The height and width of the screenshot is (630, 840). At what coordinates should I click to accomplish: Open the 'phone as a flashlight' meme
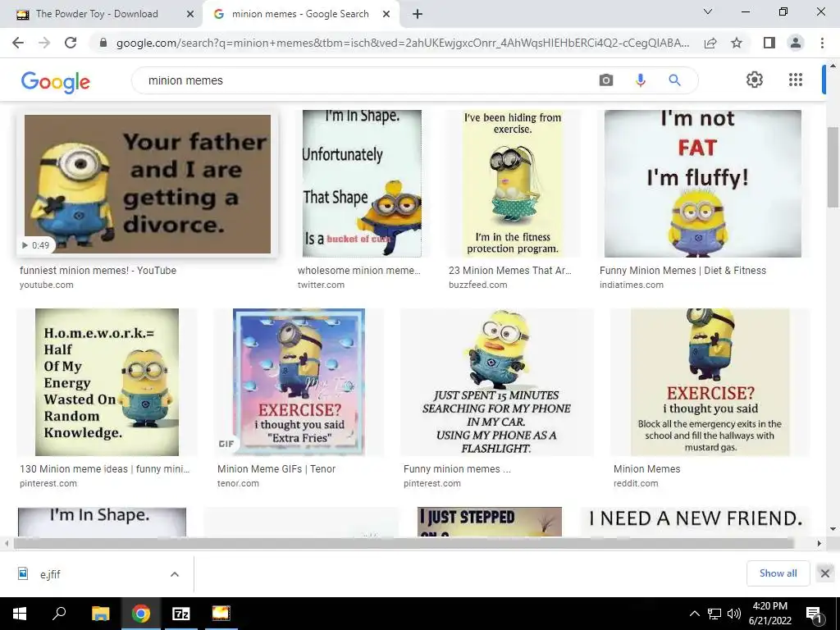(496, 382)
